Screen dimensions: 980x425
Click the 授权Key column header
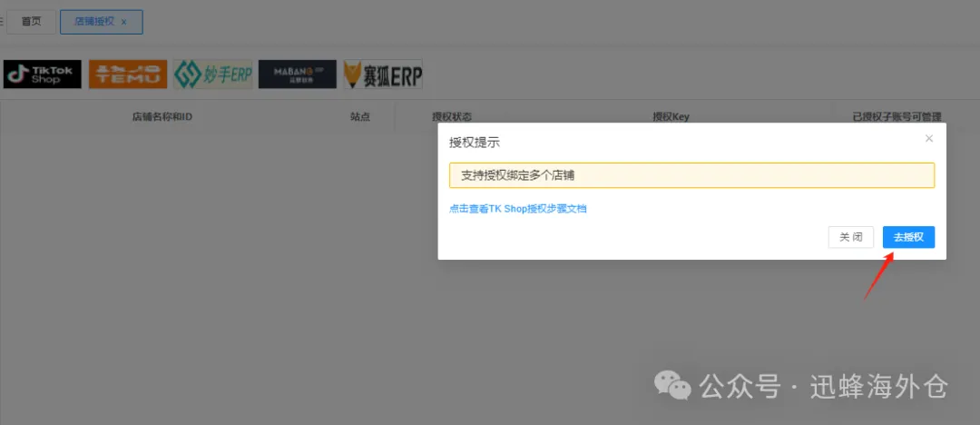coord(671,117)
